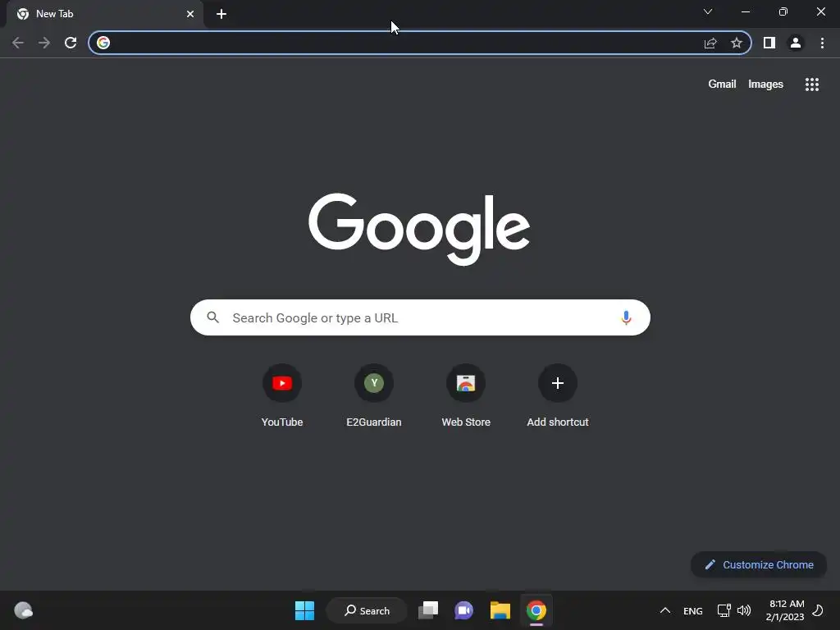Screen dimensions: 840x630
Task: Click the Google logo
Action: (x=419, y=229)
